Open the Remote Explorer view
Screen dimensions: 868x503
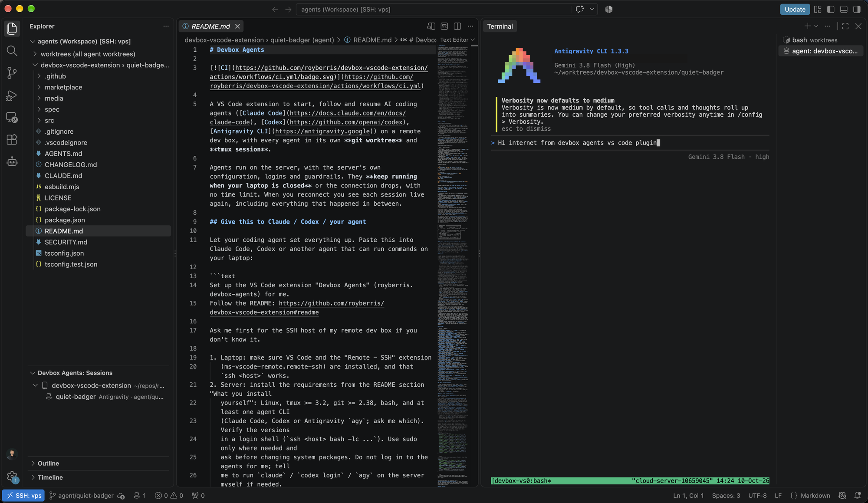[x=12, y=117]
